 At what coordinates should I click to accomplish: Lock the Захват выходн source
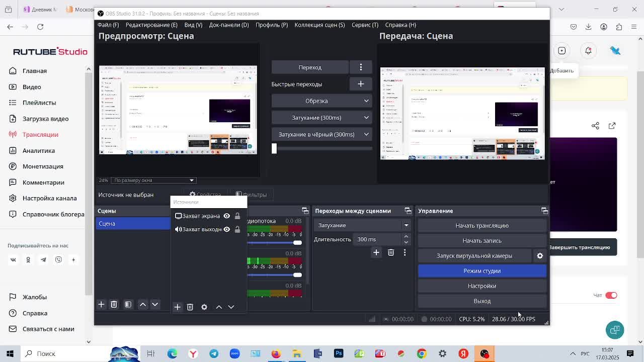(237, 229)
